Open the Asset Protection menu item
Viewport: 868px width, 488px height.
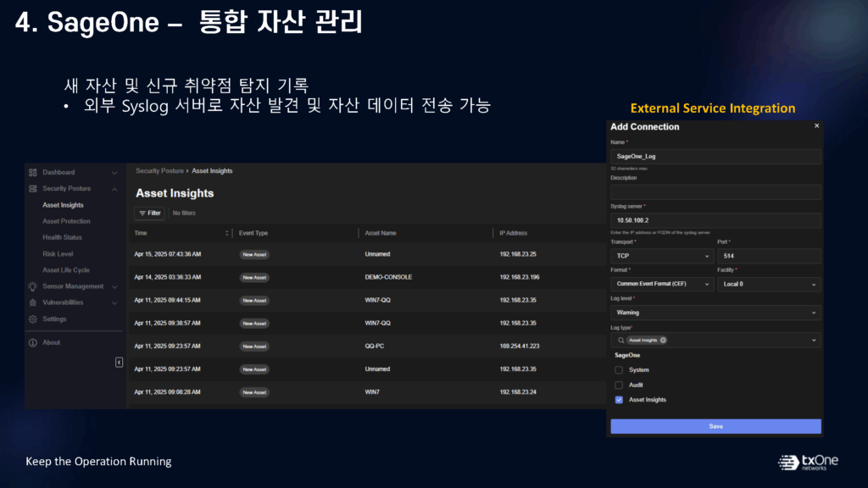pyautogui.click(x=66, y=221)
